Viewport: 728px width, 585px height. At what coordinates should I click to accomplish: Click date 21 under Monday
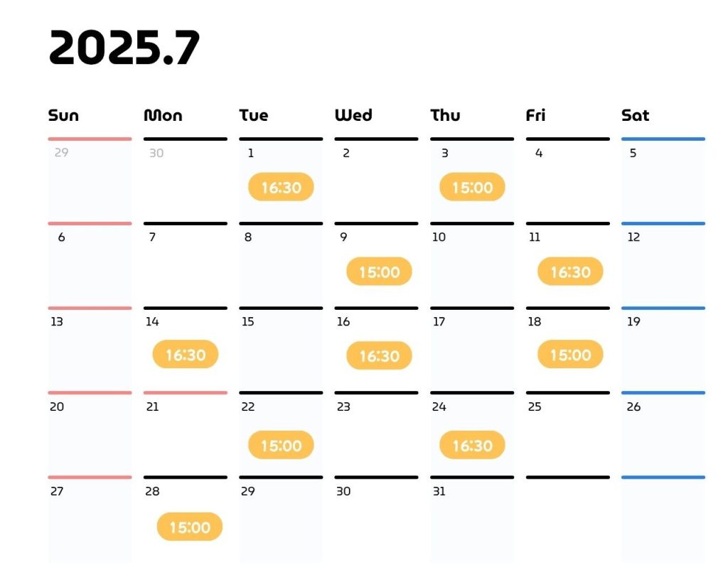pos(152,407)
